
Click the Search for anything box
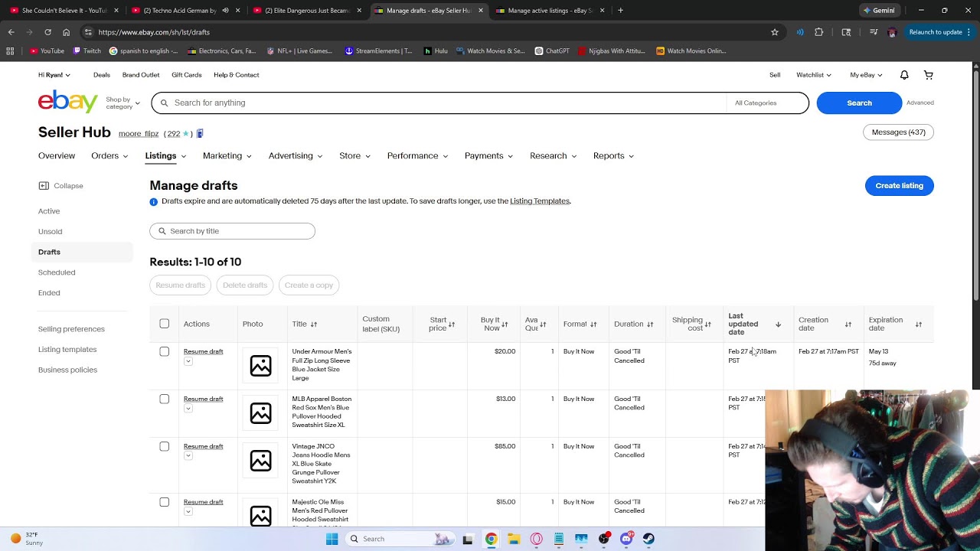(x=439, y=103)
